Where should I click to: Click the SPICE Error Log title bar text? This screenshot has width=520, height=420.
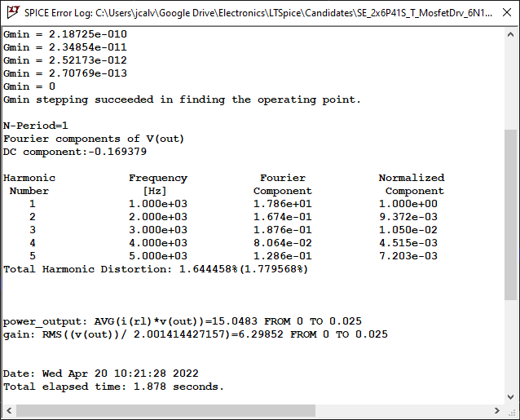click(258, 13)
